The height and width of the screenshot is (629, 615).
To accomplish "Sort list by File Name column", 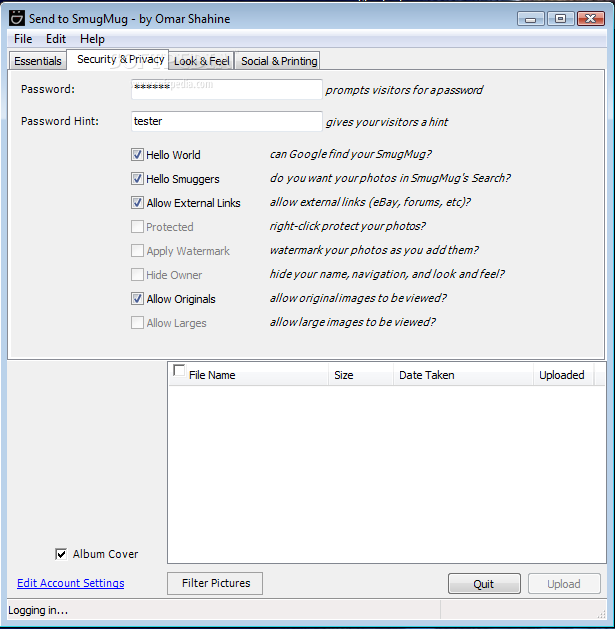I will [249, 375].
